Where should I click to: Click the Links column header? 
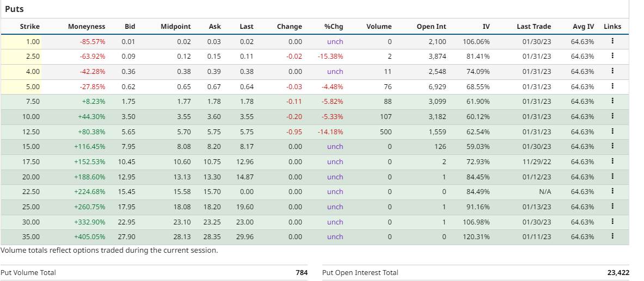pos(612,27)
